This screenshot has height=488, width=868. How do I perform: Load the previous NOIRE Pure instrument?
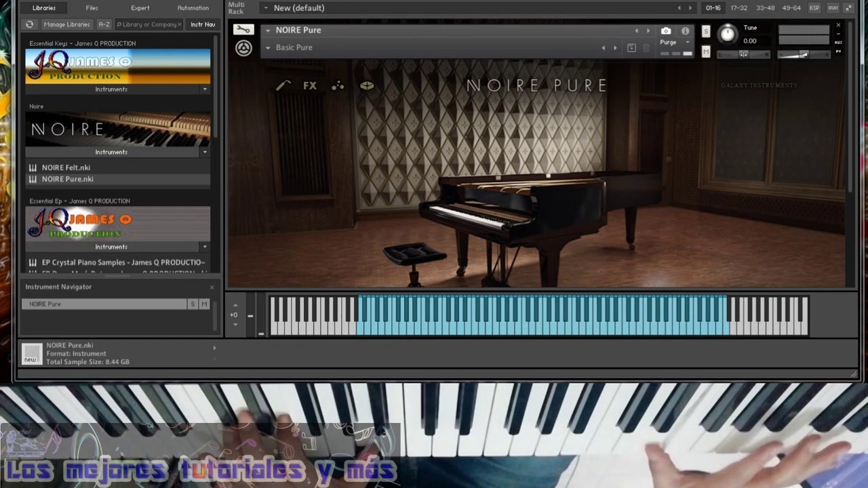click(636, 30)
